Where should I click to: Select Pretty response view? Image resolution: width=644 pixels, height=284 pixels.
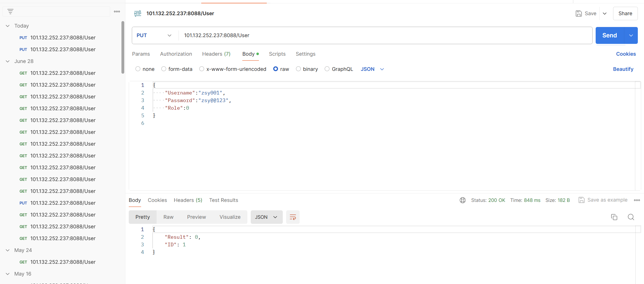point(143,217)
